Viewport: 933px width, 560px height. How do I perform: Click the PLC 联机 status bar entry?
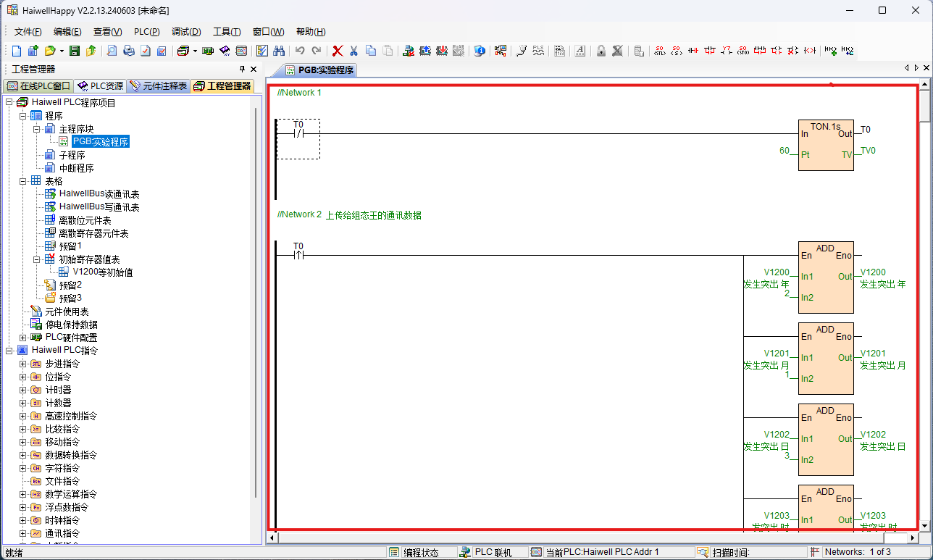tap(493, 552)
